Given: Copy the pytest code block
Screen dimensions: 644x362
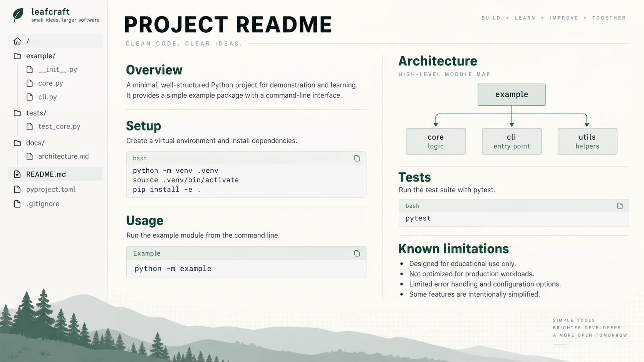Looking at the screenshot, I should point(620,206).
